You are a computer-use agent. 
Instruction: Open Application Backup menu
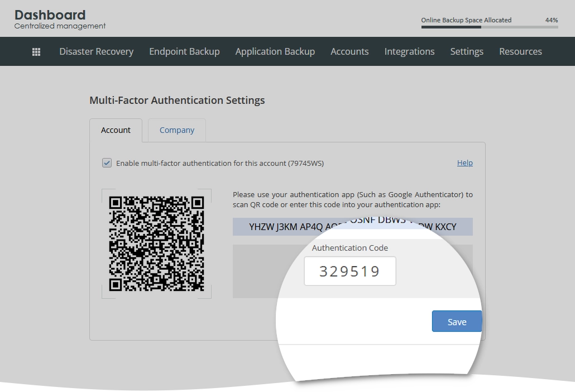pyautogui.click(x=275, y=52)
